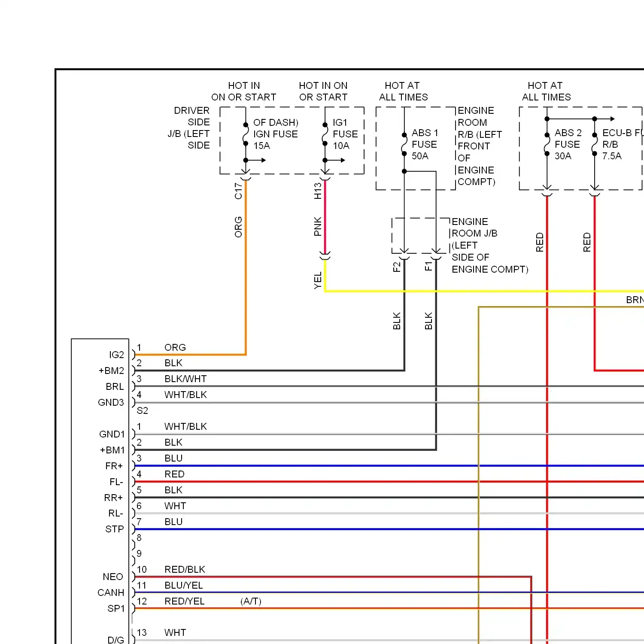Click HOT AT ALL TIMES above ABS 2
Image resolution: width=644 pixels, height=644 pixels.
coord(546,91)
